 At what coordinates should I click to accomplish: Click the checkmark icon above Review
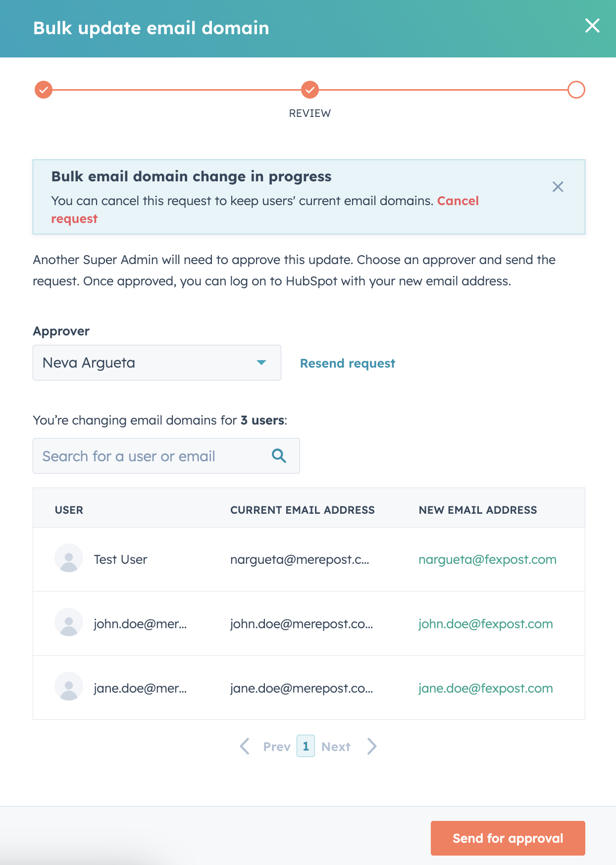pyautogui.click(x=310, y=90)
